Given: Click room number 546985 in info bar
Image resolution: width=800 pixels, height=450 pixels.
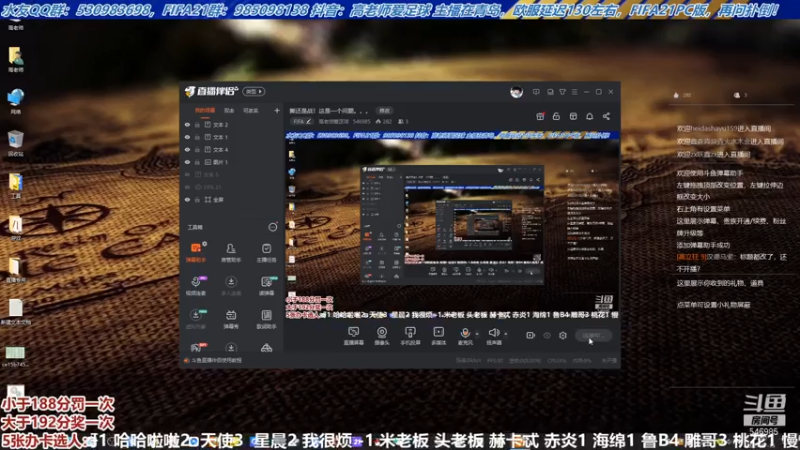Looking at the screenshot, I should coord(361,121).
